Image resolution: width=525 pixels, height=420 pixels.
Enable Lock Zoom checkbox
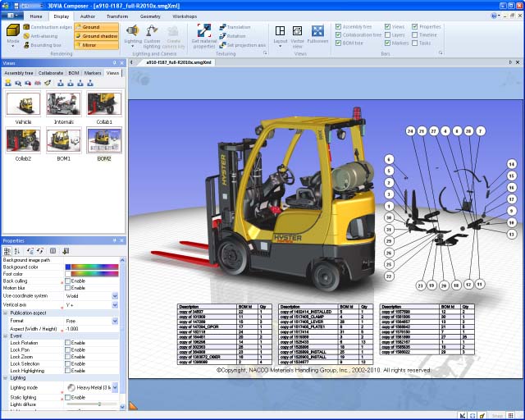point(67,357)
